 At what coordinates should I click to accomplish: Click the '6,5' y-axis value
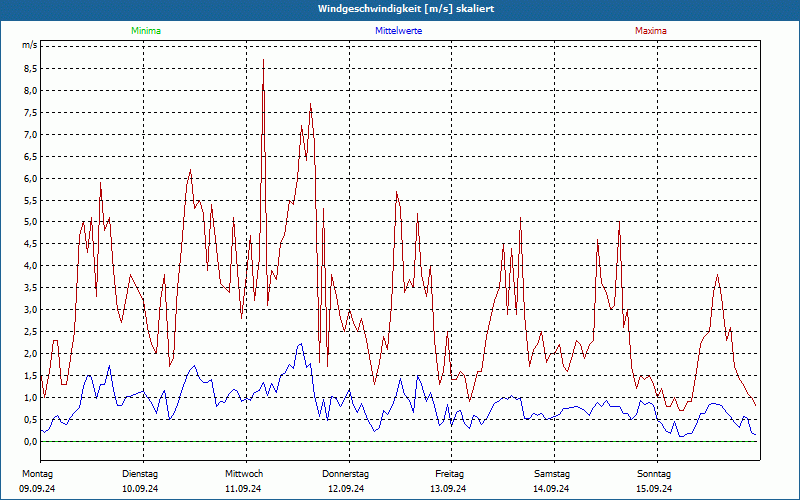pos(30,157)
